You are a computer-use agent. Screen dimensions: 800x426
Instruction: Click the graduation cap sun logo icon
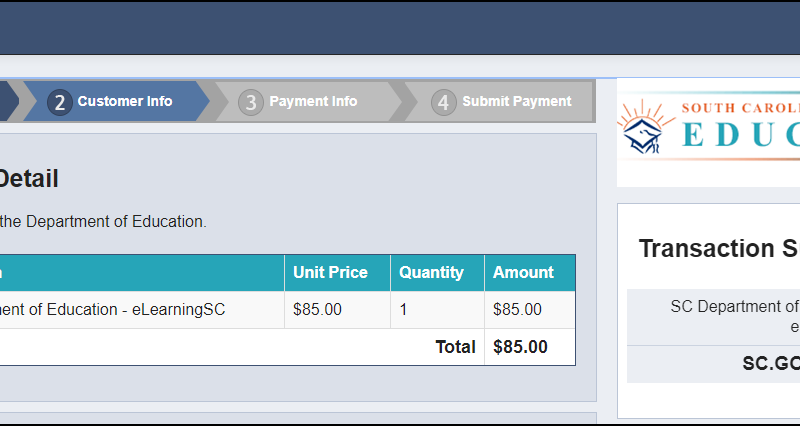644,127
